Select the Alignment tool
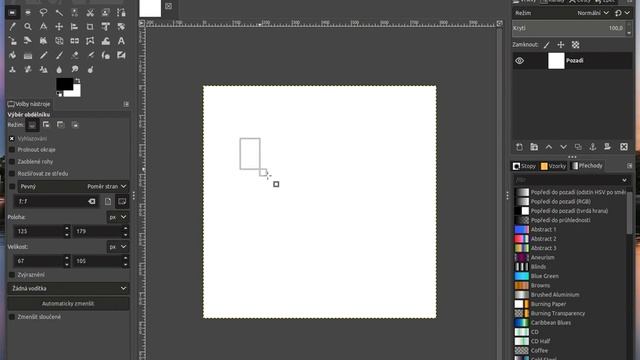 pos(75,27)
